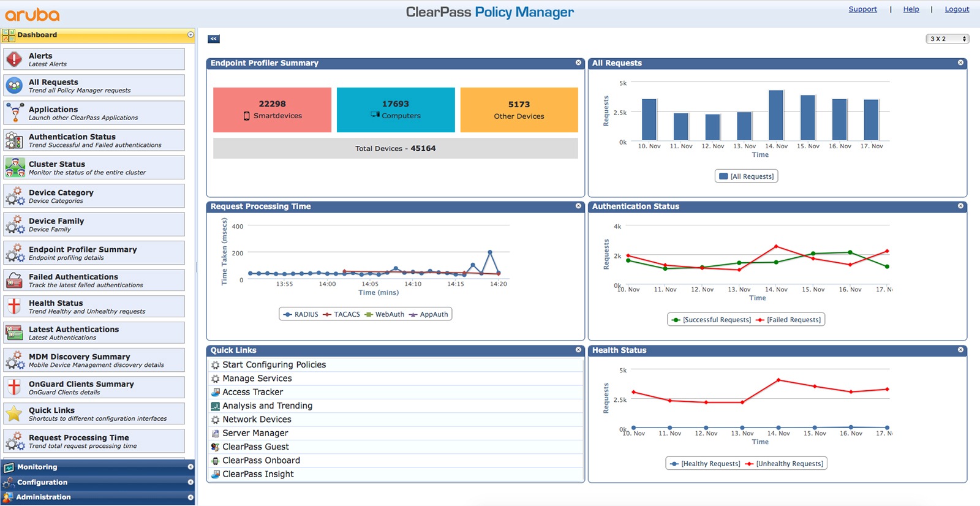
Task: Open the Cluster Status sidebar icon
Action: pyautogui.click(x=14, y=167)
